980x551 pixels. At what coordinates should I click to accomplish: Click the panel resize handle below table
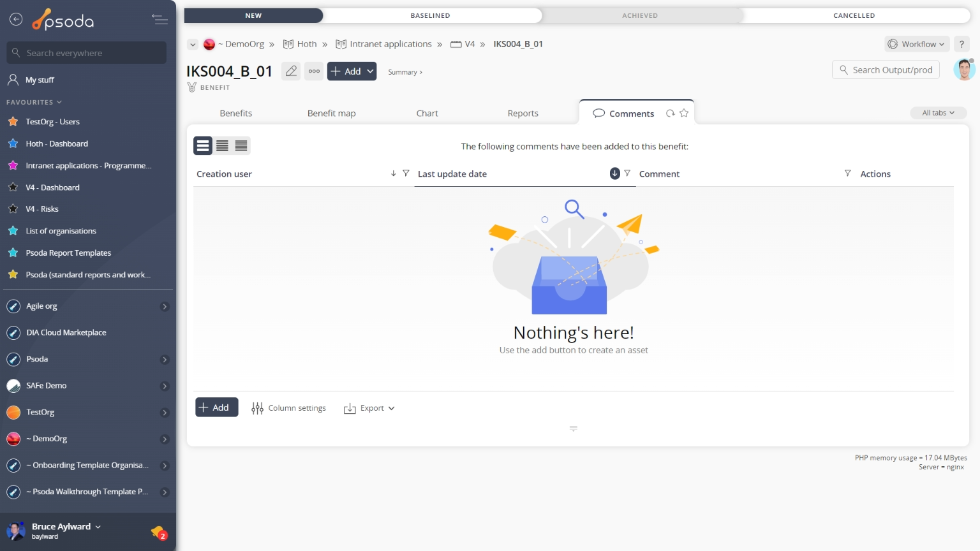click(573, 429)
